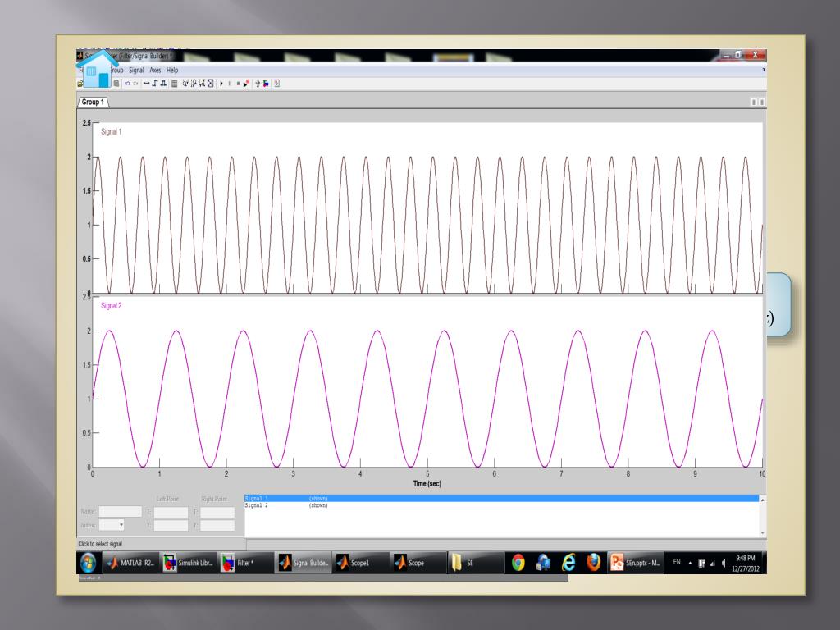840x630 pixels.
Task: Launch Google Chrome from the taskbar
Action: tap(518, 563)
